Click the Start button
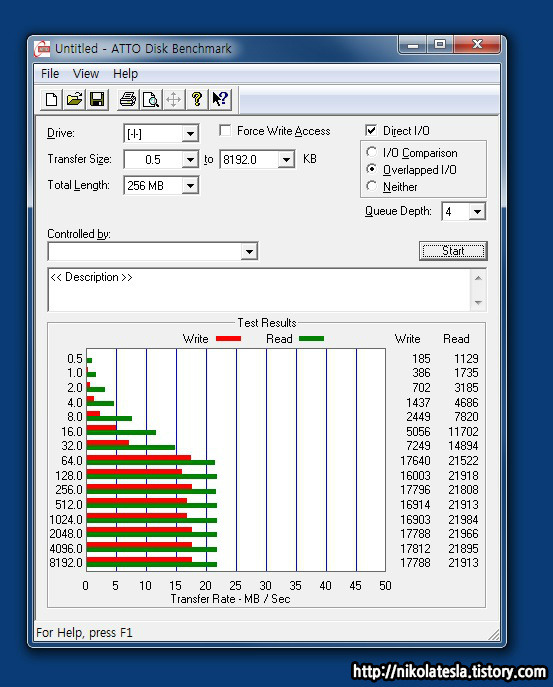 (453, 251)
